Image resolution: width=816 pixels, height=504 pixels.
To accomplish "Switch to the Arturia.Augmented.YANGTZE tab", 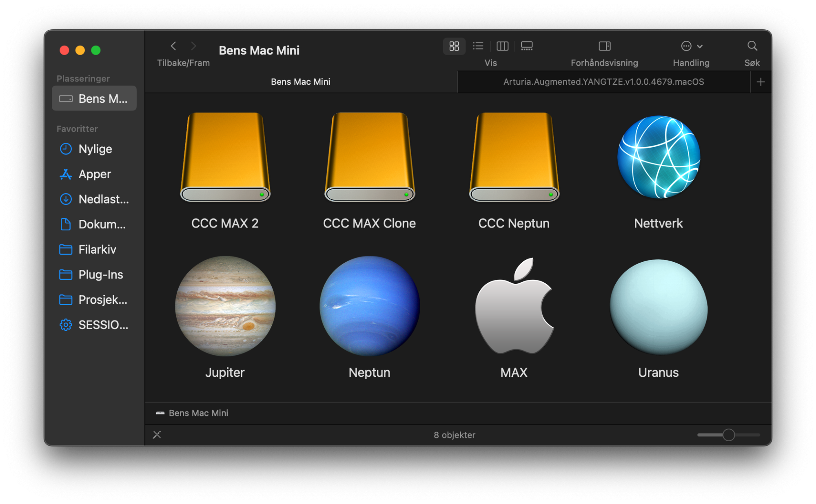I will (x=604, y=82).
